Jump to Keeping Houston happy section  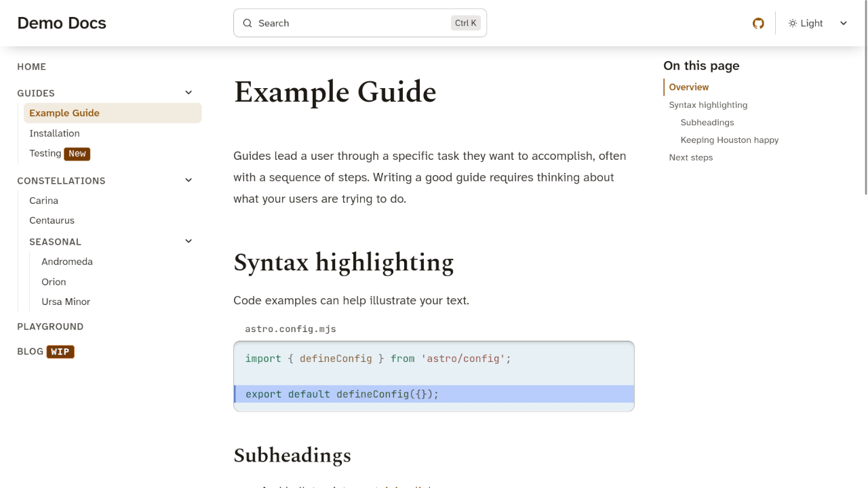730,140
